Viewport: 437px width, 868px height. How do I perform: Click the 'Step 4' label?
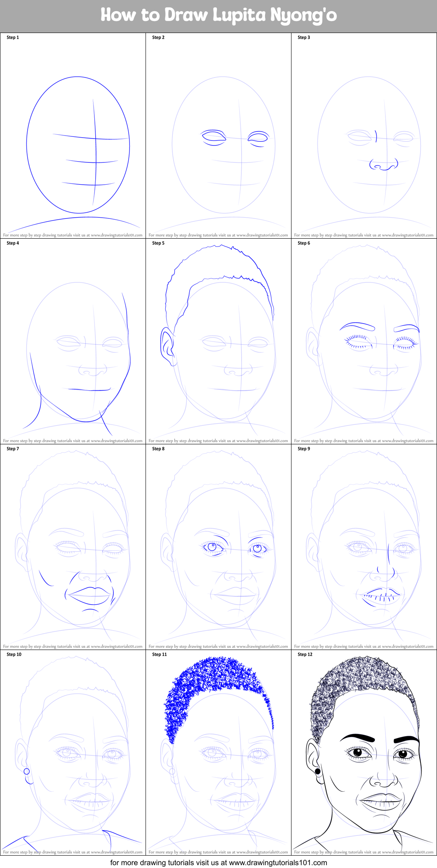click(x=13, y=243)
